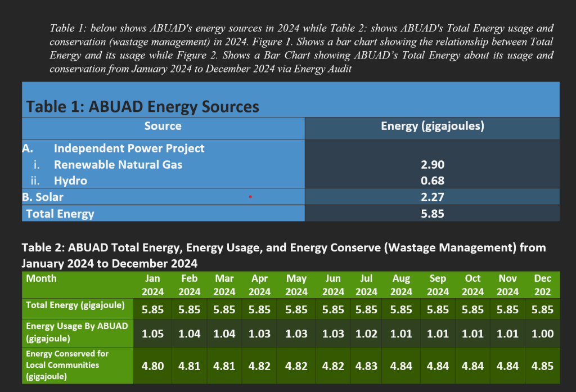Select the 0.68 Hydro energy value
The height and width of the screenshot is (392, 576).
tap(432, 181)
